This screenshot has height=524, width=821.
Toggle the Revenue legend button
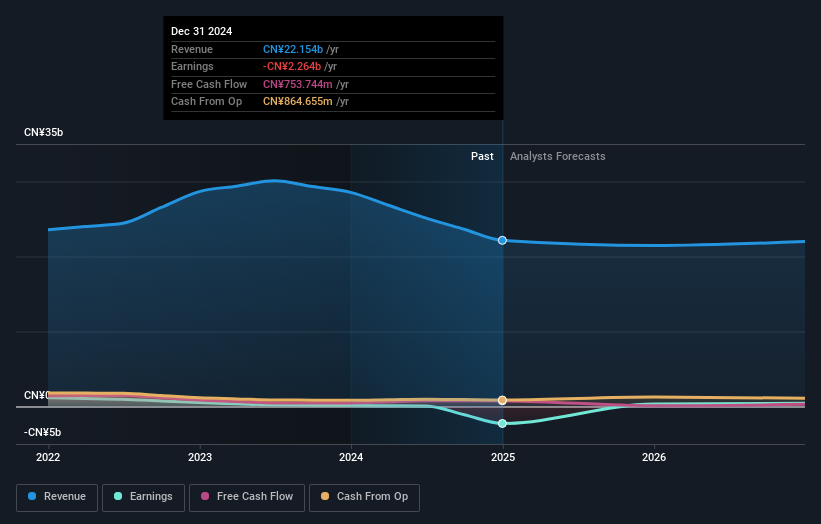coord(57,497)
